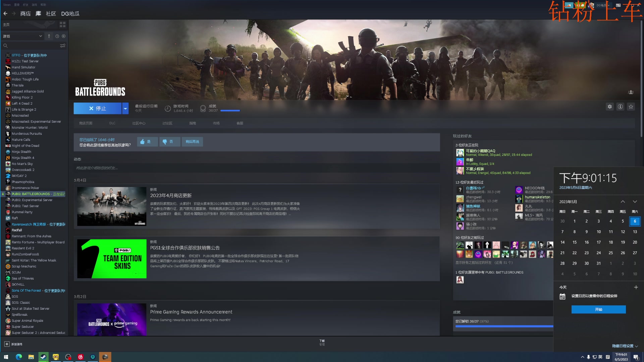
Task: Click achievements progress bar in header
Action: point(230,111)
